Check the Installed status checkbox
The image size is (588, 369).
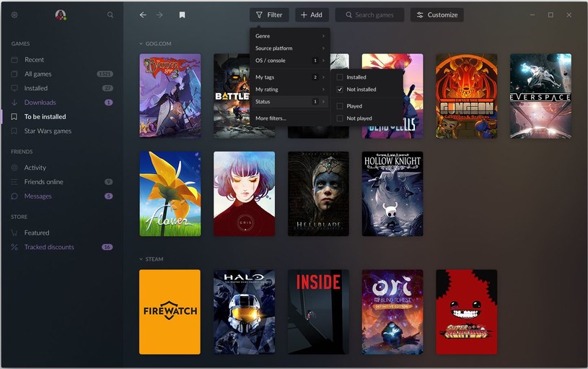[x=340, y=77]
